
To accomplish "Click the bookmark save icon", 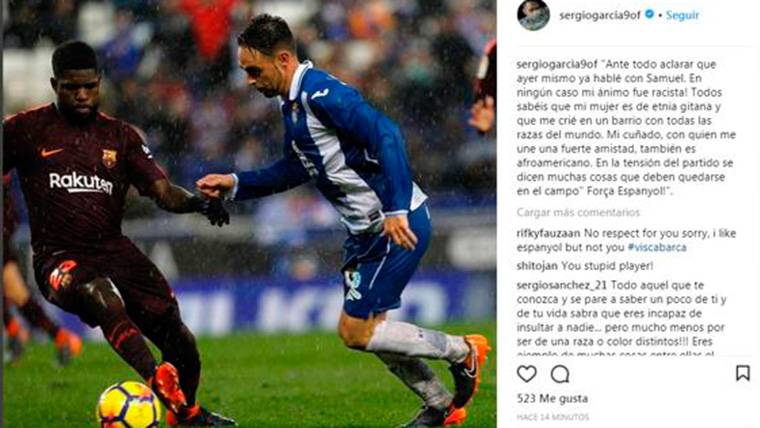I will [x=743, y=373].
